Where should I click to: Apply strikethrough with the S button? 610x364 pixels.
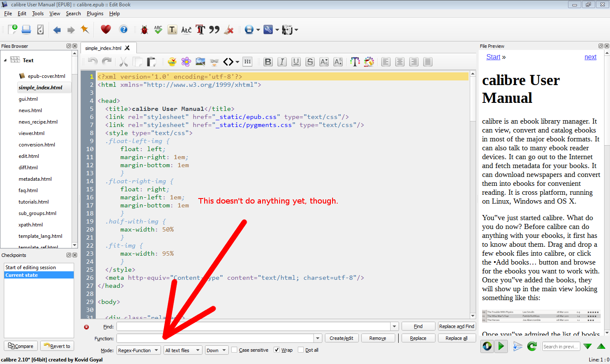(x=310, y=62)
